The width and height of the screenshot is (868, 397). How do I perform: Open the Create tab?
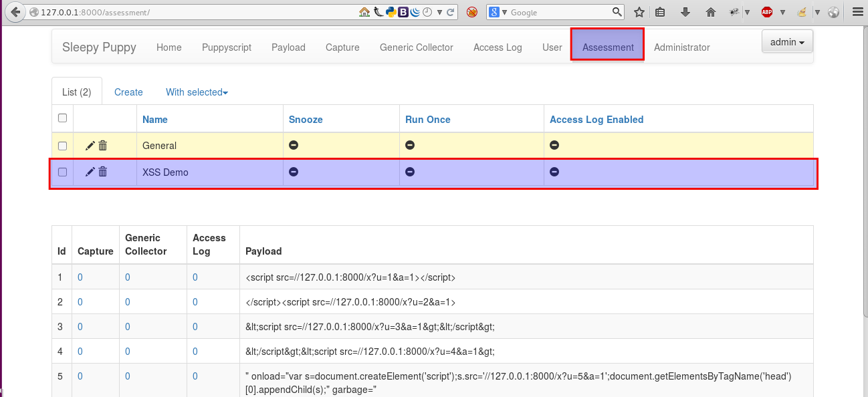(x=128, y=92)
